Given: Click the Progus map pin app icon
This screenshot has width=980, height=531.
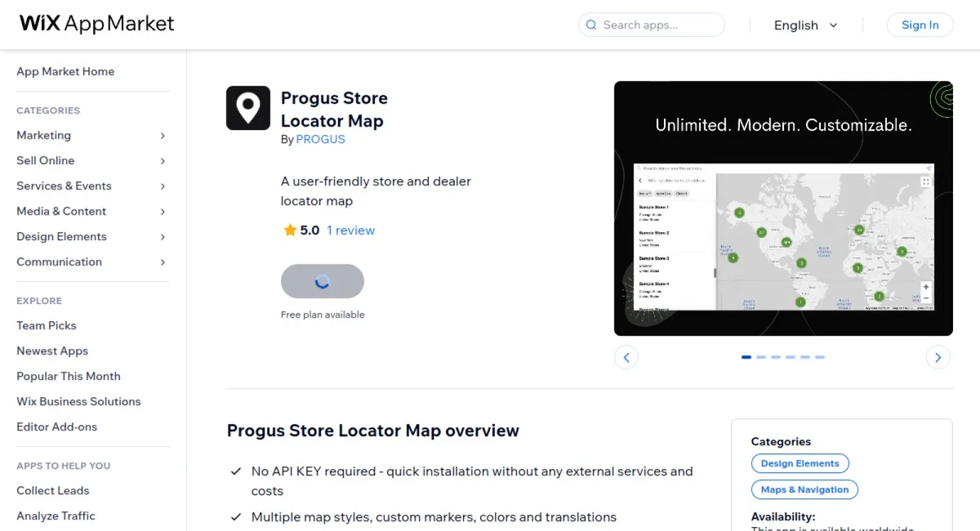Looking at the screenshot, I should 248,108.
